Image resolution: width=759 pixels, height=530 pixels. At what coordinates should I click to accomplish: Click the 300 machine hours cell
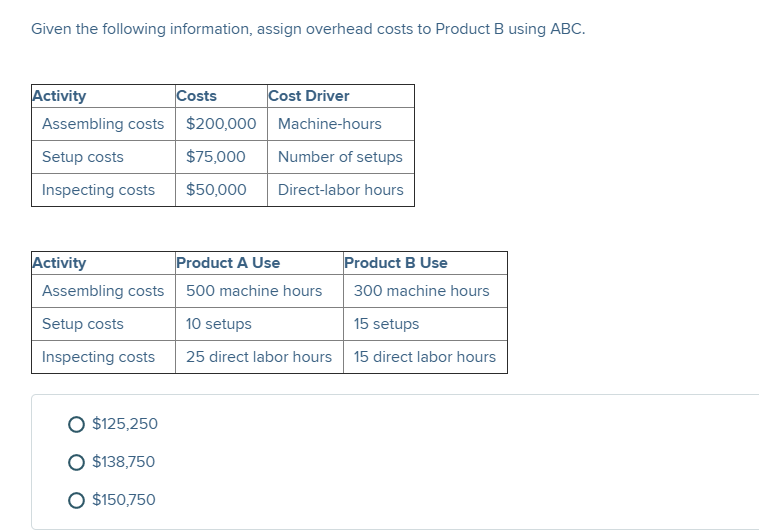425,291
